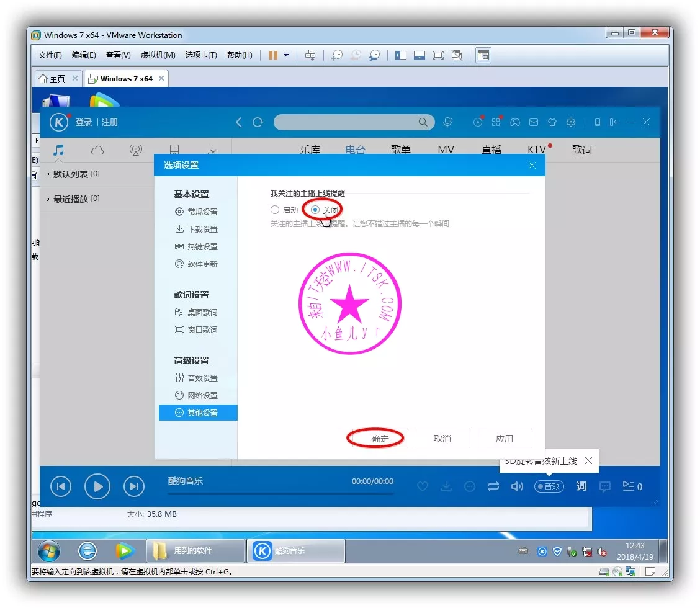Open the skin (shirt) icon
The height and width of the screenshot is (608, 700).
pyautogui.click(x=552, y=122)
